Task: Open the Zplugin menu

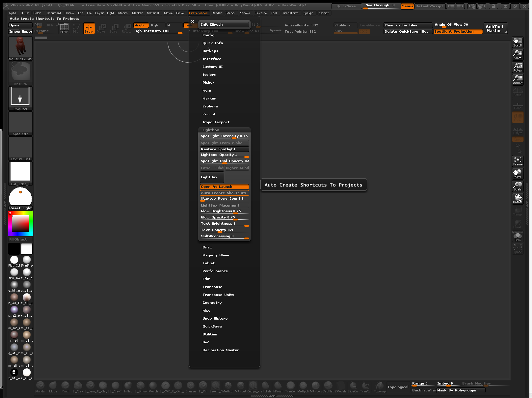Action: (x=308, y=13)
